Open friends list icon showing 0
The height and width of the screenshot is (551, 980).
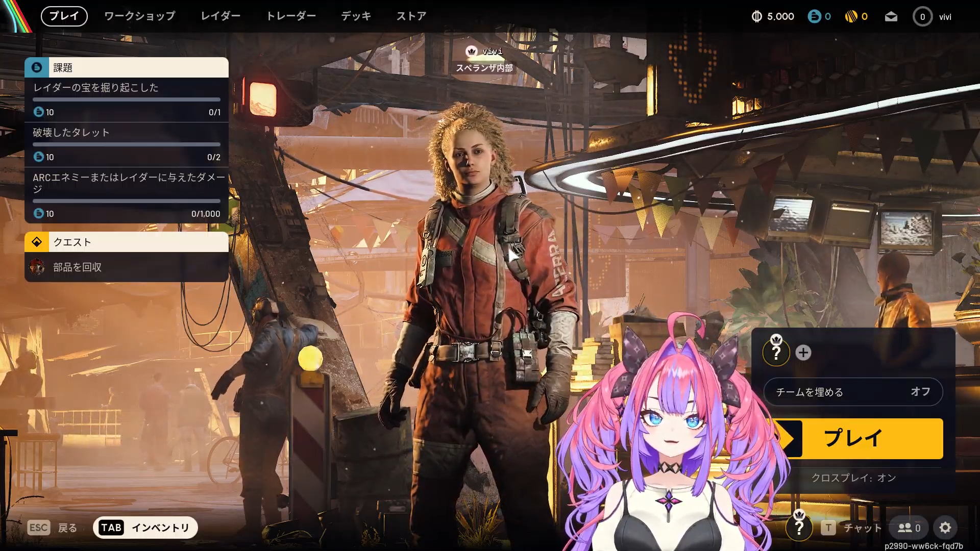[909, 528]
